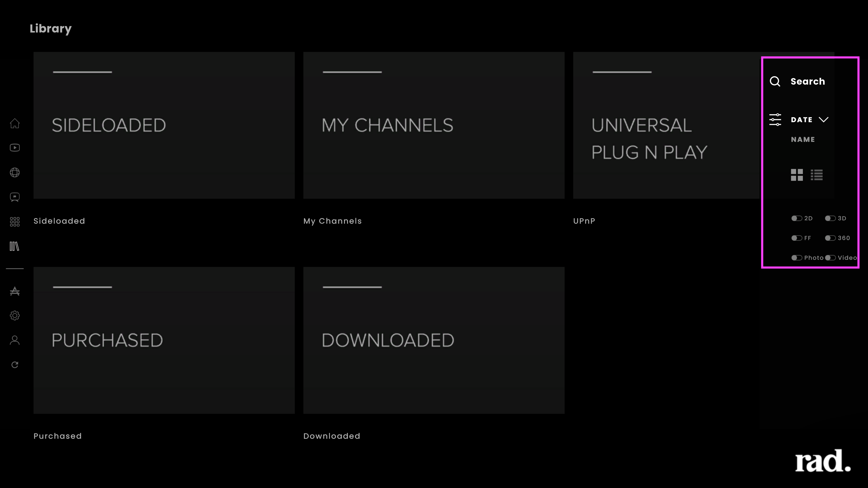Expand the DATE sort chevron

point(823,120)
